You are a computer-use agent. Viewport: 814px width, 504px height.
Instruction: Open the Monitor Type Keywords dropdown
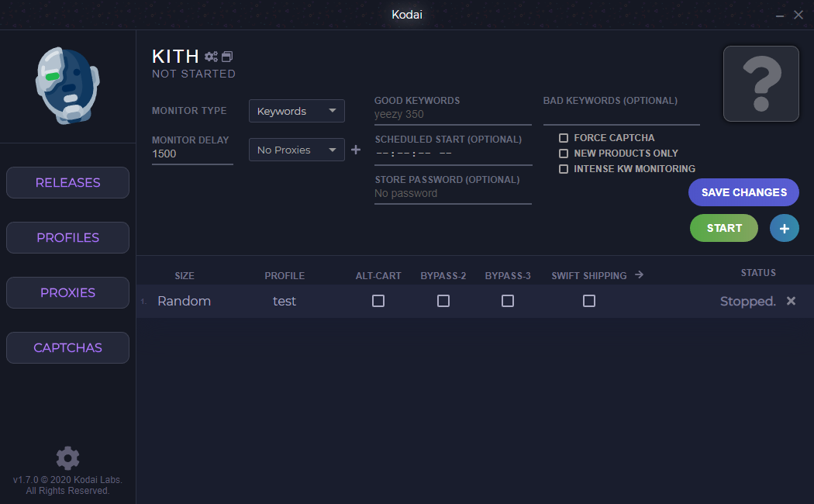(x=297, y=111)
